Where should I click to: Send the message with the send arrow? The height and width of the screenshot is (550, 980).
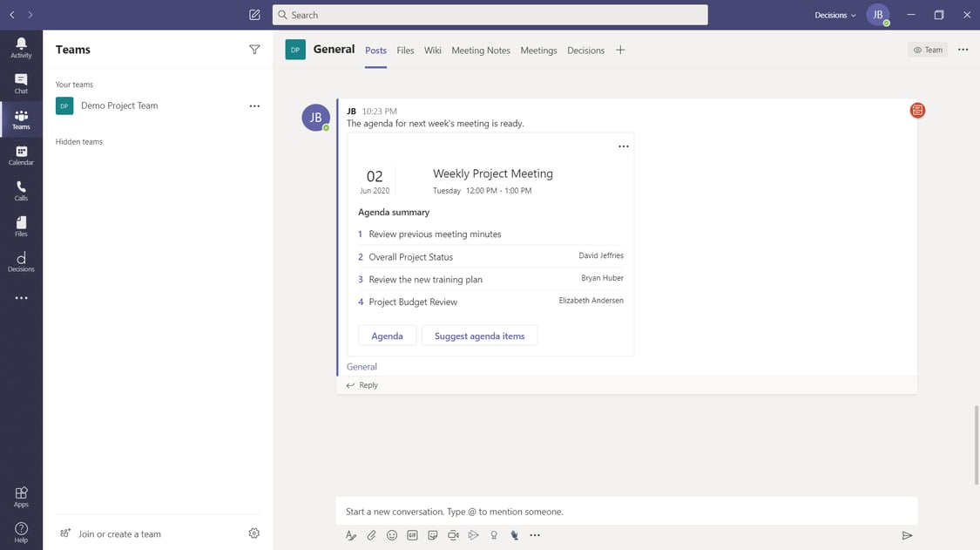coord(906,534)
